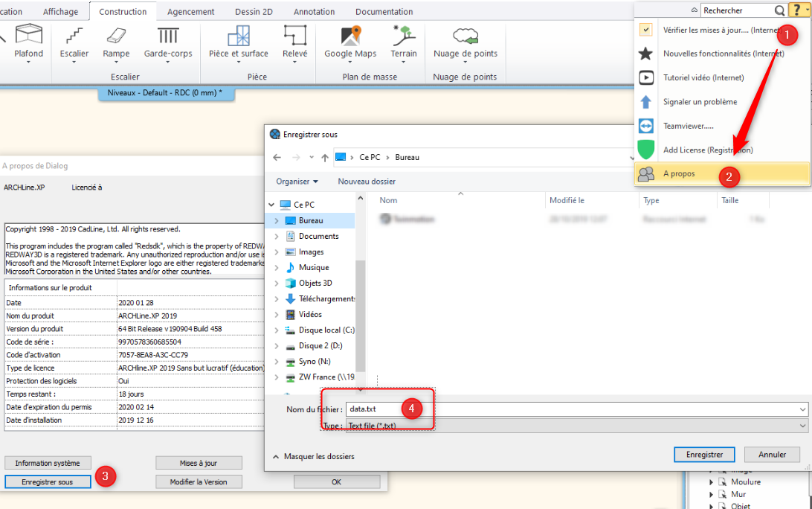Switch to the Agencement ribbon tab

pyautogui.click(x=190, y=11)
